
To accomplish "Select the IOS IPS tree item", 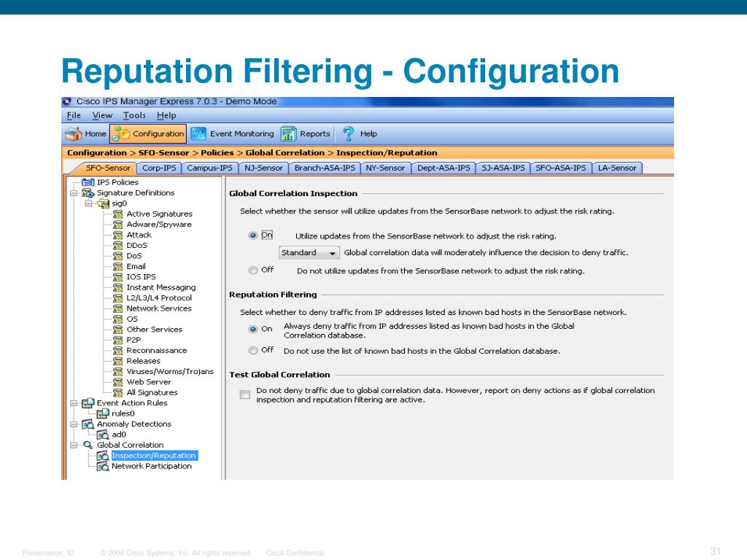I will click(141, 277).
